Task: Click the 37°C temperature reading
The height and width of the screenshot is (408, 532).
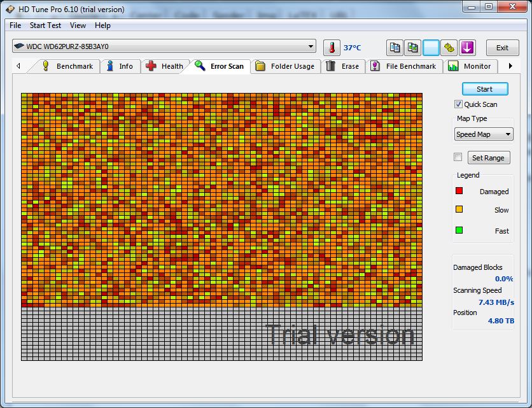Action: click(352, 48)
